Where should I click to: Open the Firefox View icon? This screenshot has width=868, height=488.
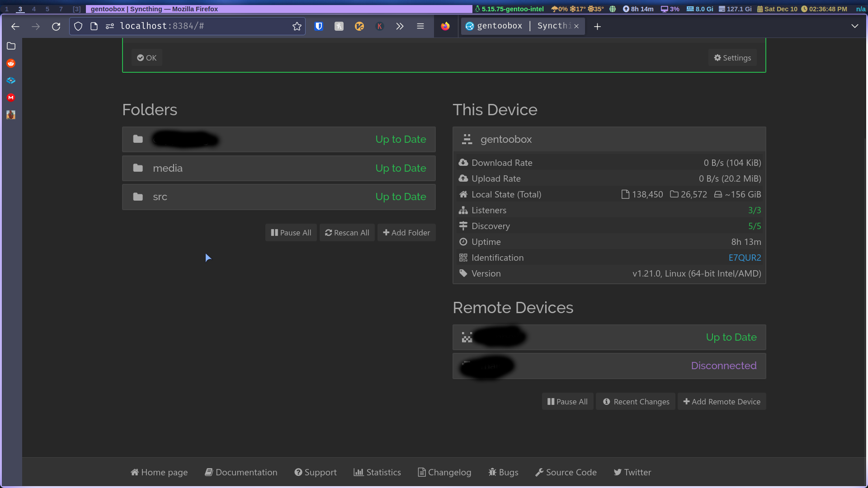[x=445, y=26]
